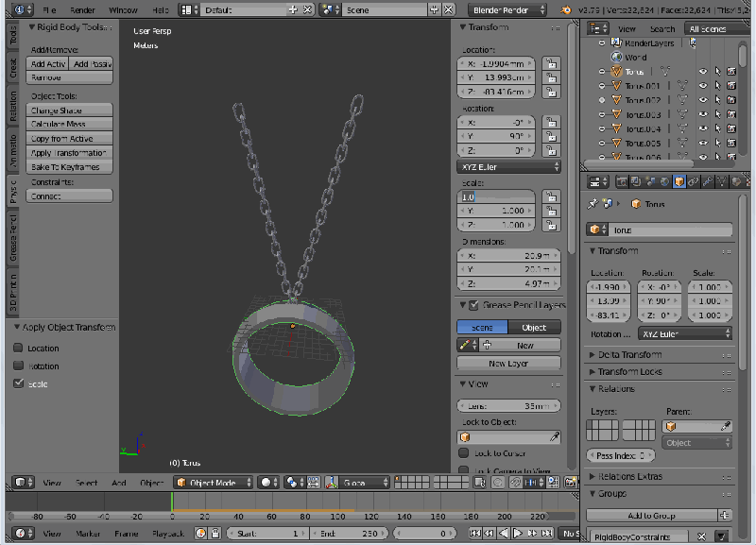Check the Location option in Apply Object Transform

click(x=16, y=349)
